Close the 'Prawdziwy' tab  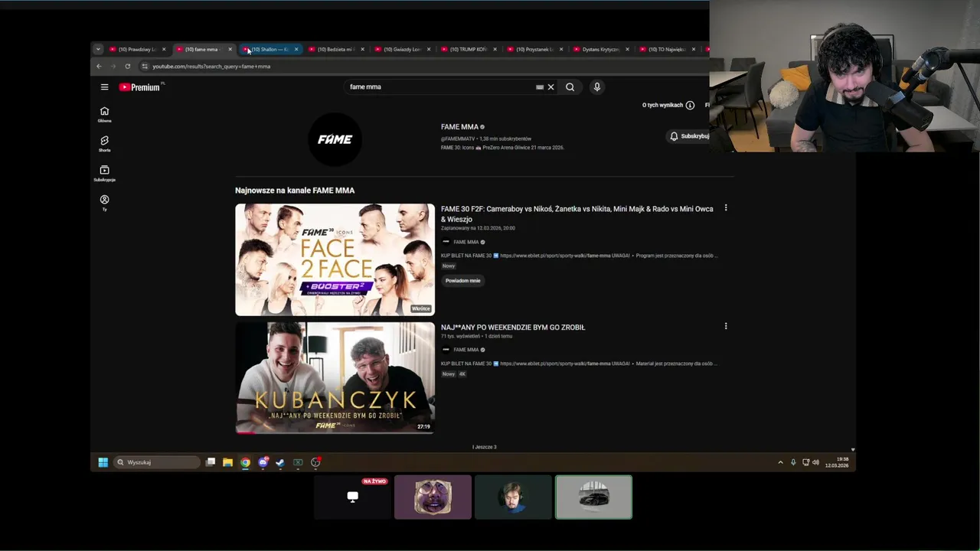[x=164, y=50]
